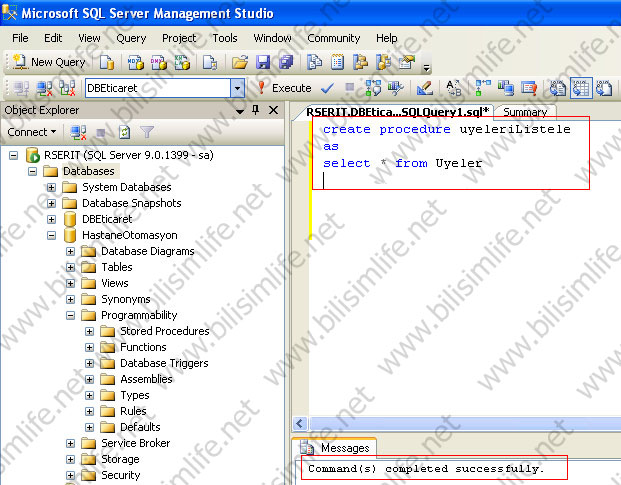The image size is (621, 485).
Task: Collapse the Databases folder
Action: [32, 171]
